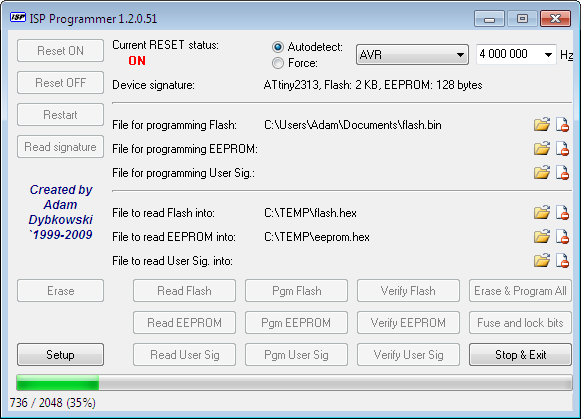The height and width of the screenshot is (419, 581).
Task: Remove the read EEPROM output file
Action: click(562, 237)
